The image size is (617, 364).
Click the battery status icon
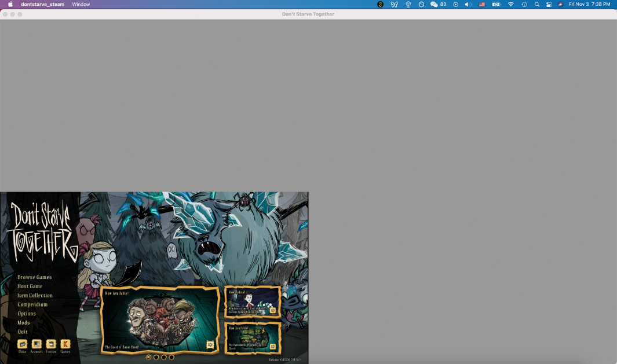click(496, 4)
